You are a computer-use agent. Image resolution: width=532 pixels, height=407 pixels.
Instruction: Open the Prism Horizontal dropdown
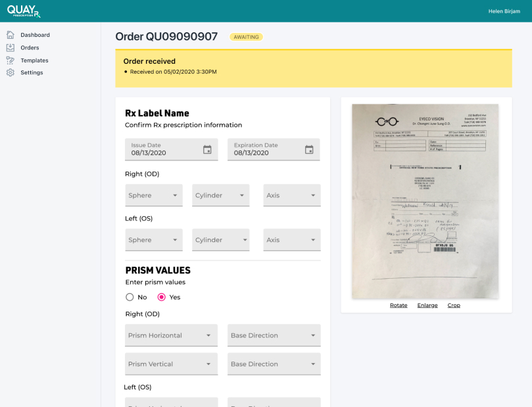(171, 335)
